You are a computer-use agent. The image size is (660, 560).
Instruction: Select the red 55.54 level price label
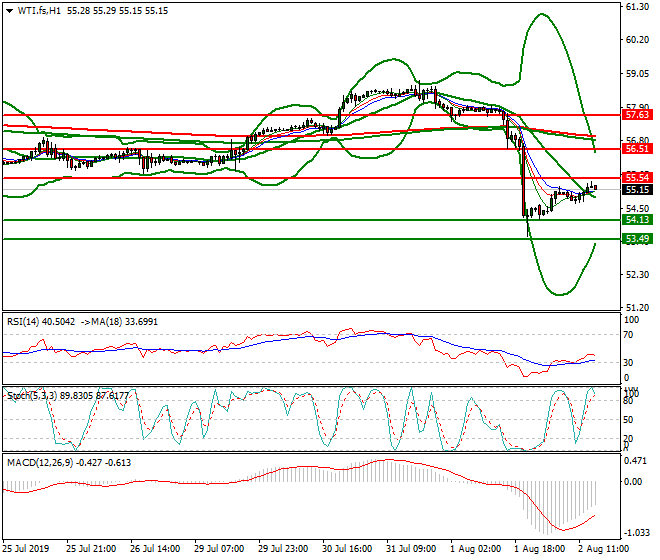(637, 177)
